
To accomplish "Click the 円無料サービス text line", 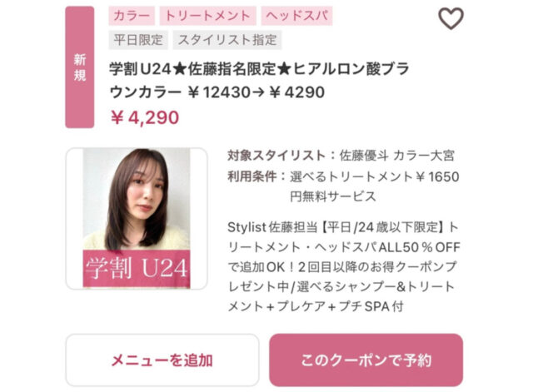I will pyautogui.click(x=333, y=196).
